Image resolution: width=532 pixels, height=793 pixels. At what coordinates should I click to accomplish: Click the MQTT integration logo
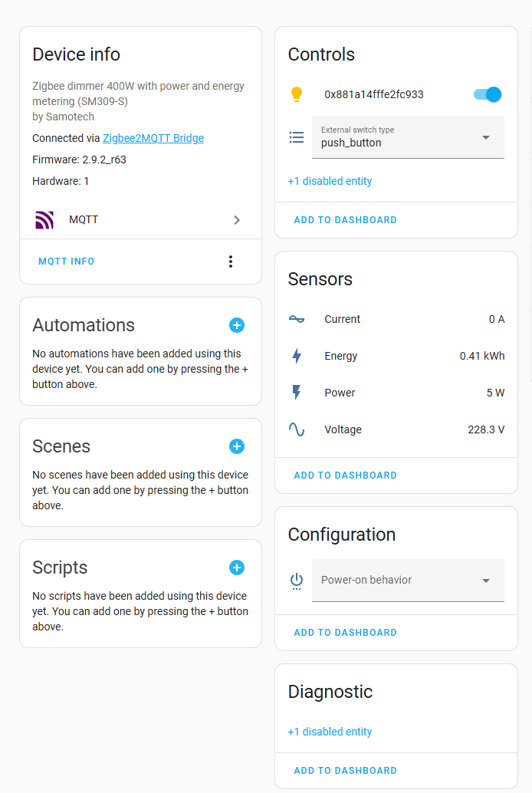click(44, 220)
